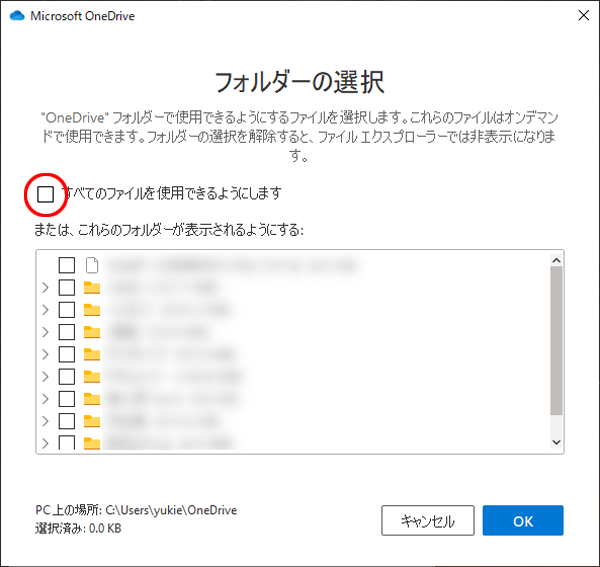
Task: Close the Microsoft OneDrive dialog window
Action: (584, 15)
